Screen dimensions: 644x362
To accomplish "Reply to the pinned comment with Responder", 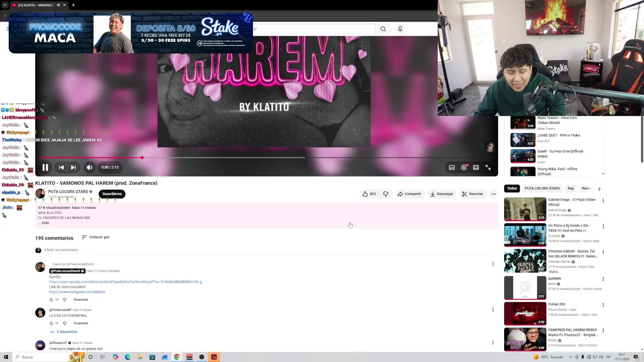I will point(81,300).
